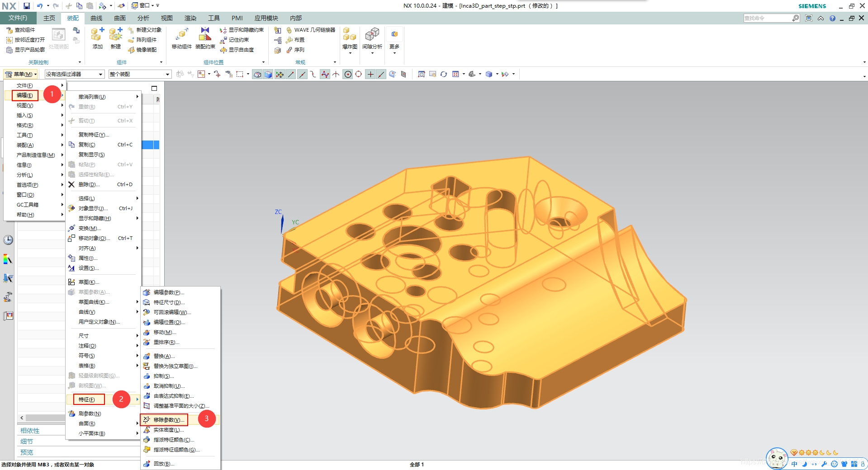Expand the 细节 panel
This screenshot has height=470, width=868.
click(x=27, y=442)
